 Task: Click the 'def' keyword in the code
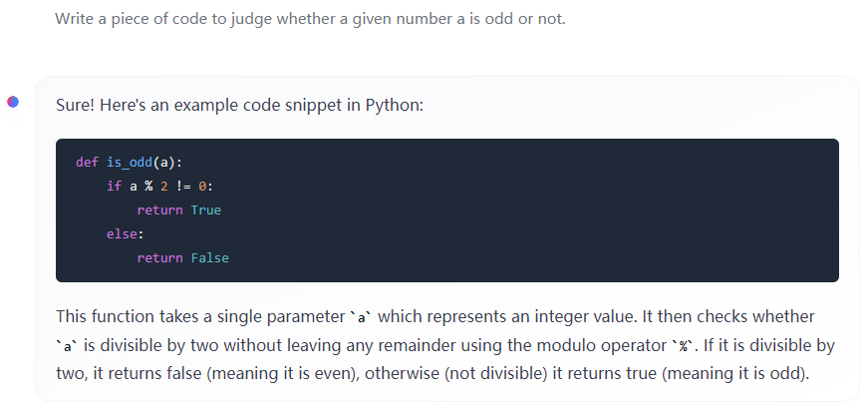point(87,162)
